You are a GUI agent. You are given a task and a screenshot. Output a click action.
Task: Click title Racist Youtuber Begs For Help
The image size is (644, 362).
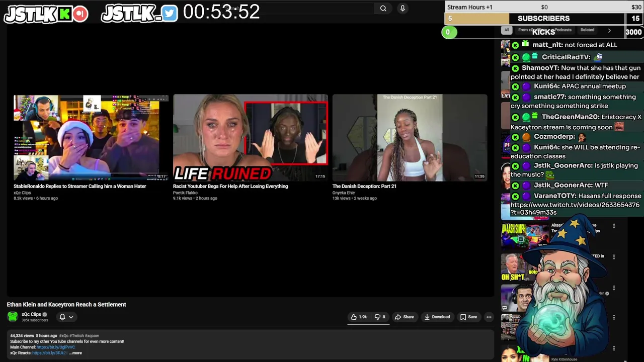click(230, 186)
